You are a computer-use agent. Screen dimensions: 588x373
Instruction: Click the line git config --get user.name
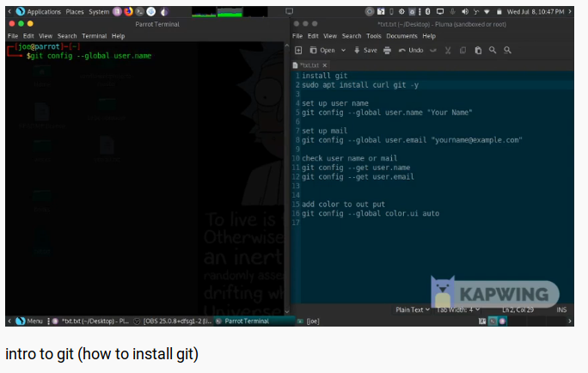(356, 168)
